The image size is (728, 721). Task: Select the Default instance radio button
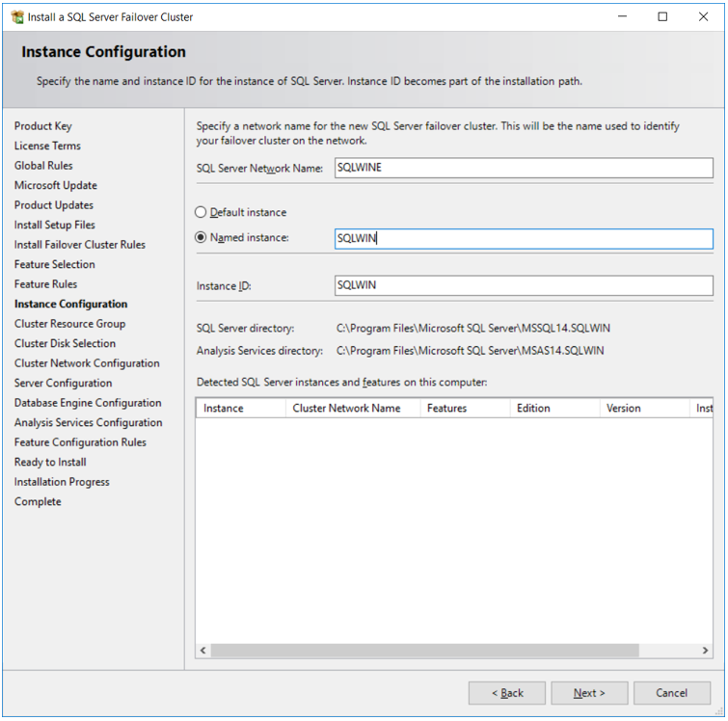(x=201, y=212)
